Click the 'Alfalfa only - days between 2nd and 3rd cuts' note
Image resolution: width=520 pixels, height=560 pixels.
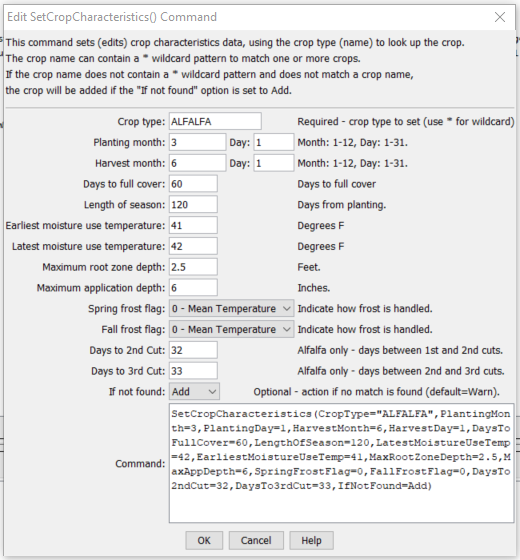point(401,371)
